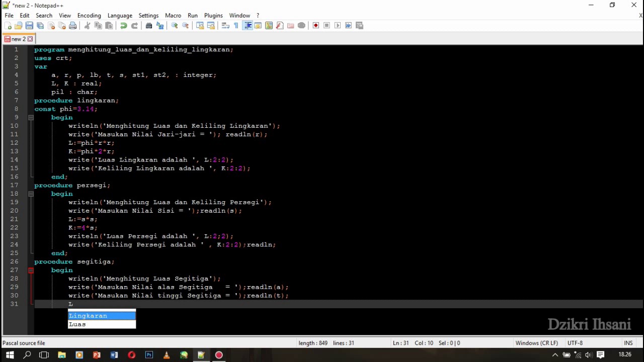Undo the last edit with the green arrow

[123, 26]
